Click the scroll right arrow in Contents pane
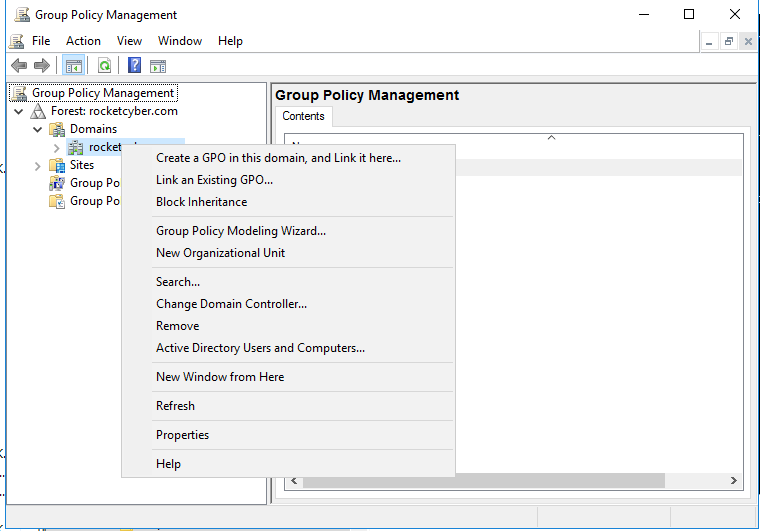Viewport: 760px width, 531px height. pos(734,481)
